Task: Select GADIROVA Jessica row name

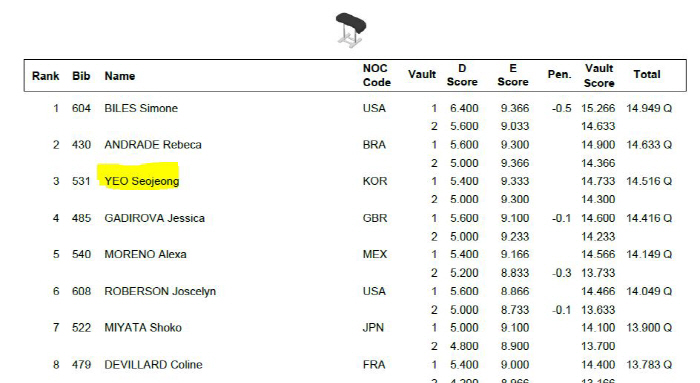Action: click(154, 218)
